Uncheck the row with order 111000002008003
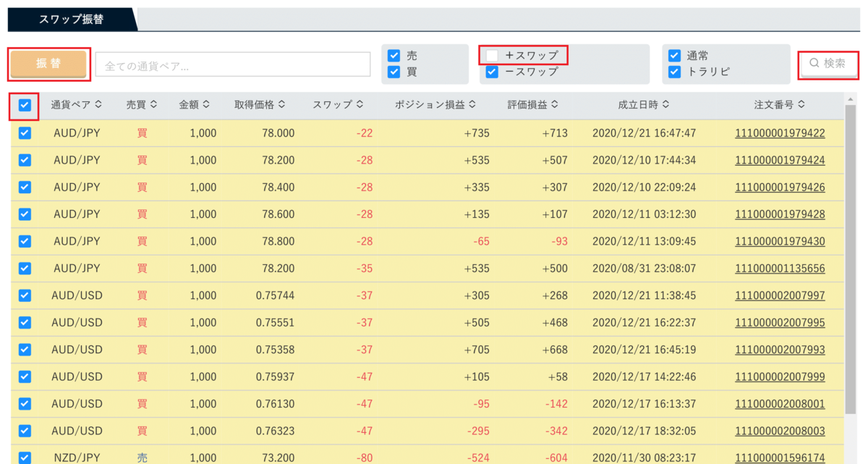 (x=25, y=431)
